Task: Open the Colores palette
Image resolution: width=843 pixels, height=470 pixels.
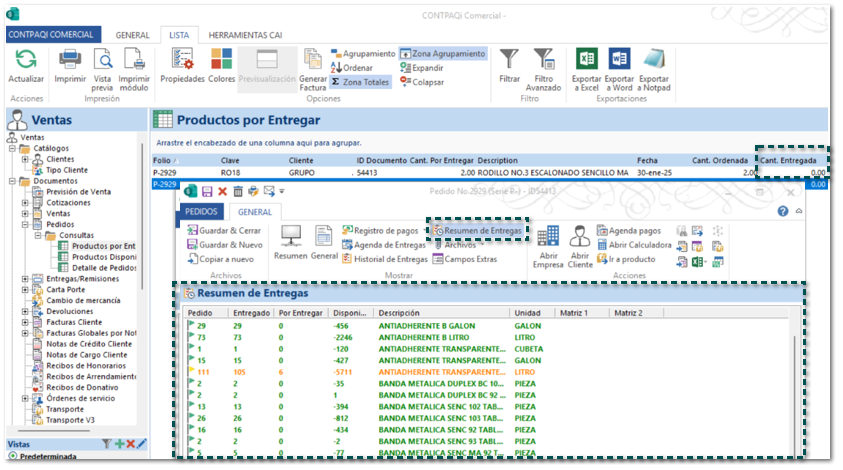Action: tap(222, 60)
